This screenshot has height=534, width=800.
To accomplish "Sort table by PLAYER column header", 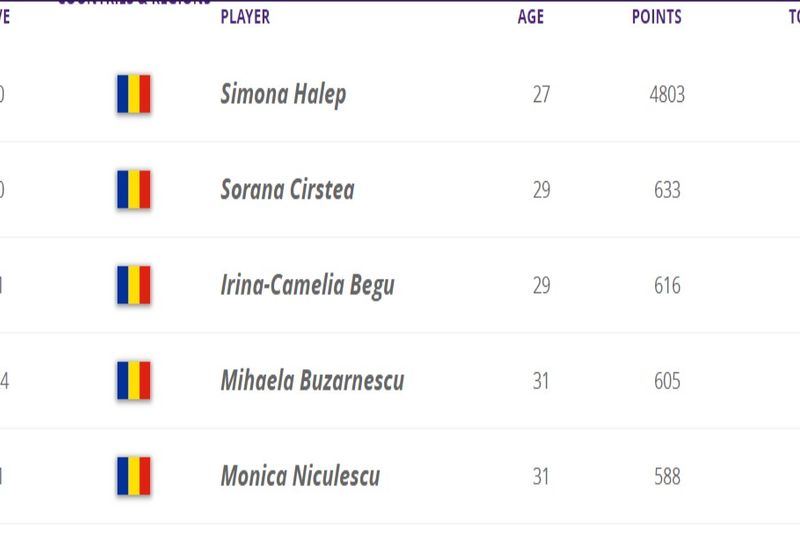I will pyautogui.click(x=245, y=17).
